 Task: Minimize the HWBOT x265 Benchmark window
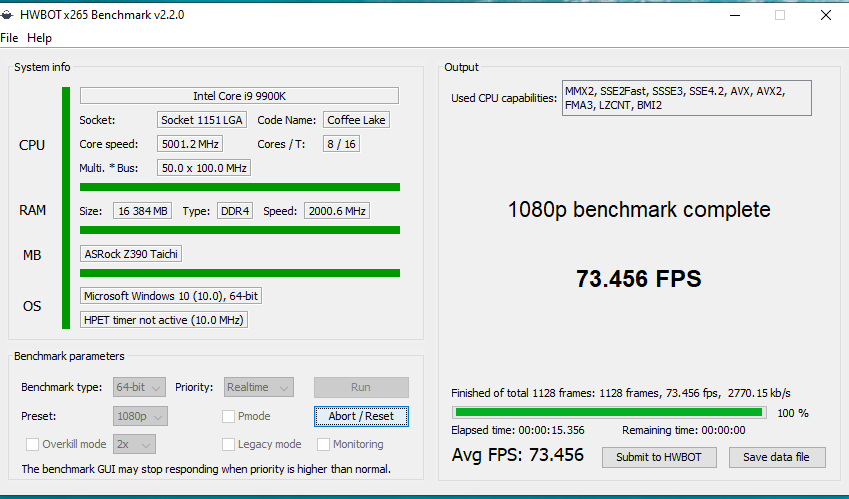735,15
